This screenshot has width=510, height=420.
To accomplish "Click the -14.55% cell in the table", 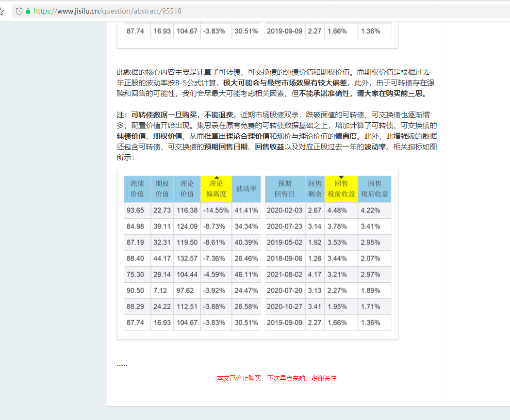I will 216,210.
